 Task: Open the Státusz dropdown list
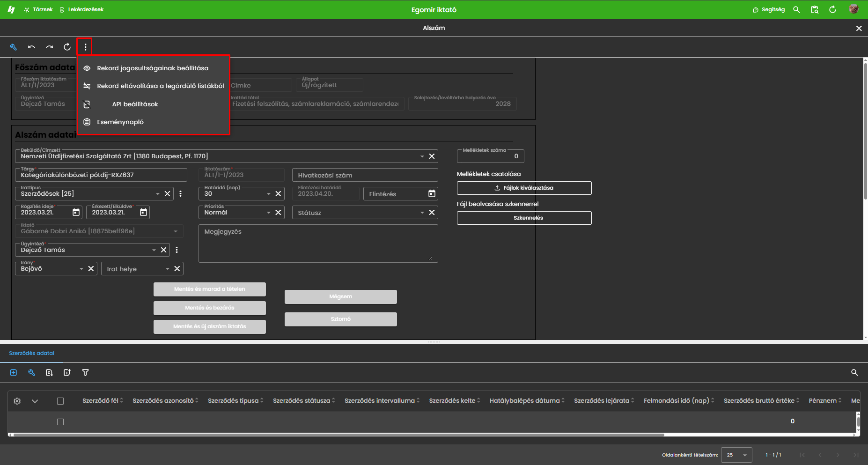pyautogui.click(x=422, y=213)
